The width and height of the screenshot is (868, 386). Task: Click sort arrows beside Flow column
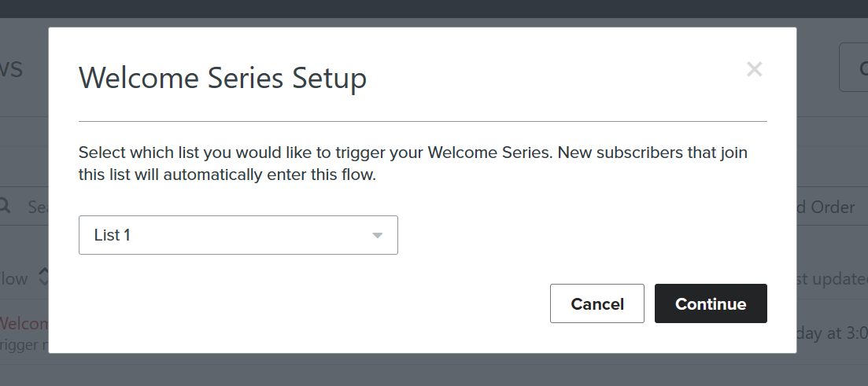pos(44,277)
